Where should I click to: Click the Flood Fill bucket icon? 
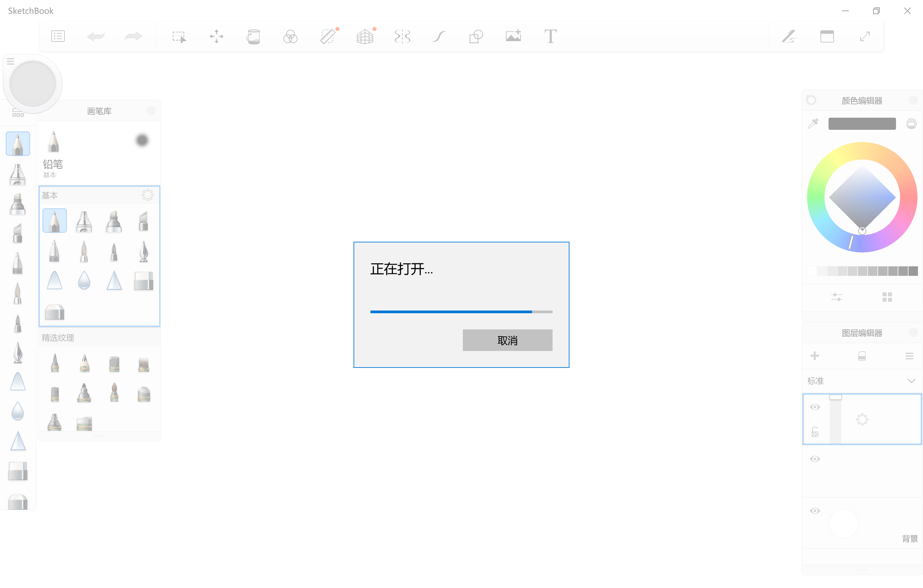point(253,36)
